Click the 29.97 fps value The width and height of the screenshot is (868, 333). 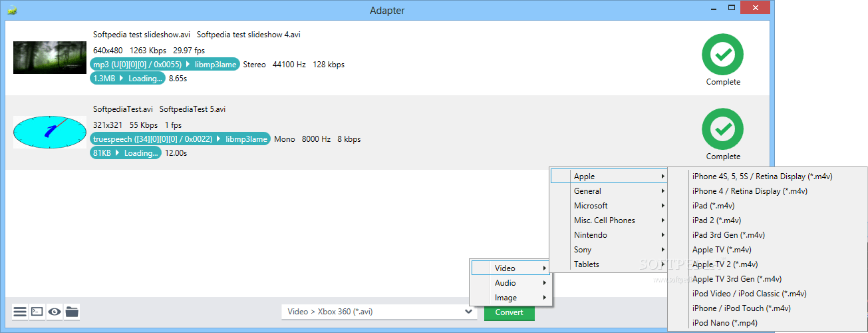tap(189, 51)
